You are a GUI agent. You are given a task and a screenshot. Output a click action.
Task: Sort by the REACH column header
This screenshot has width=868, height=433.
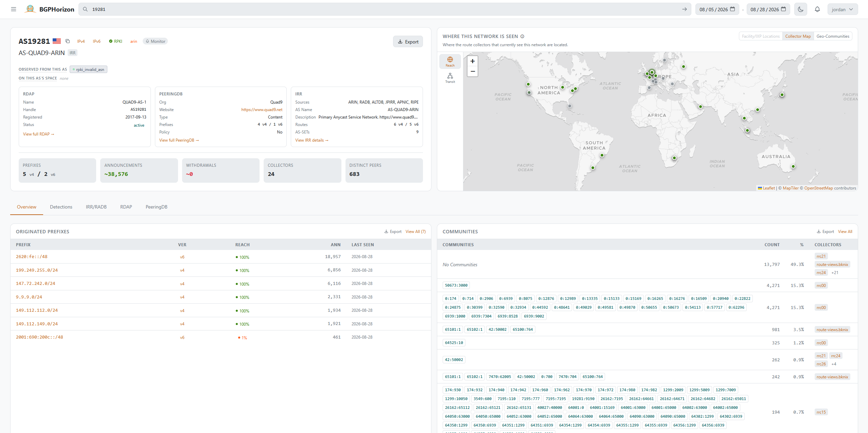(242, 245)
